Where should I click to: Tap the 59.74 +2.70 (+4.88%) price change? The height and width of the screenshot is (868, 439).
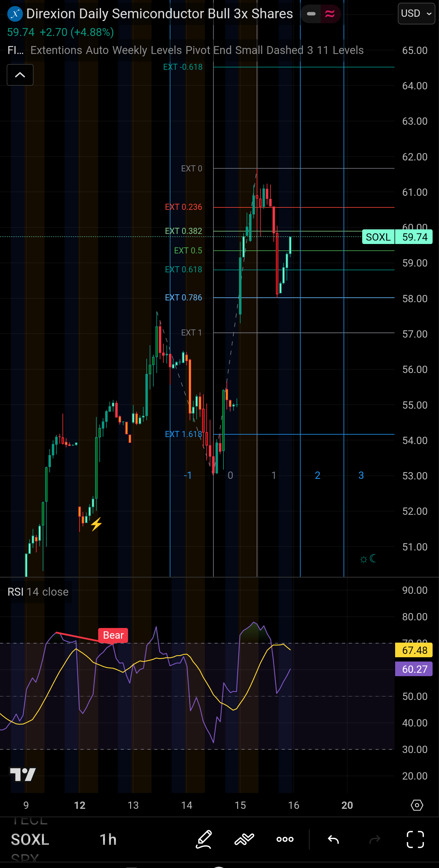pos(61,32)
